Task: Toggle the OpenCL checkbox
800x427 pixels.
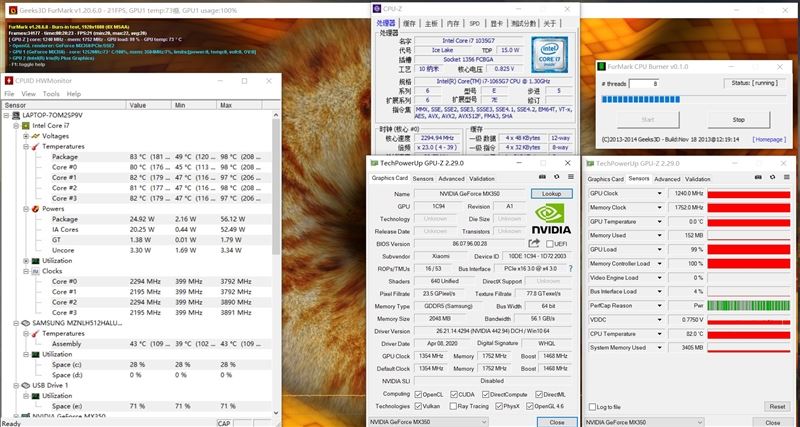Action: point(418,394)
